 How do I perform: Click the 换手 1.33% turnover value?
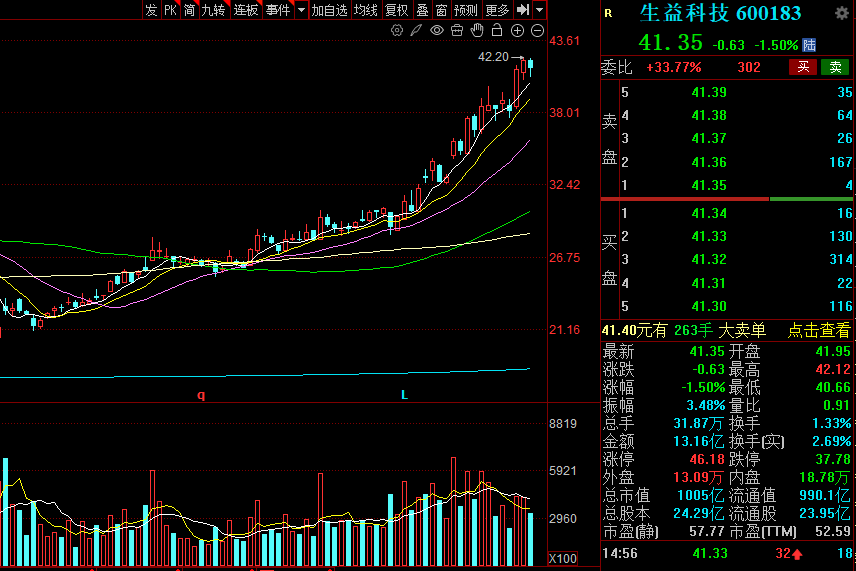(x=831, y=423)
